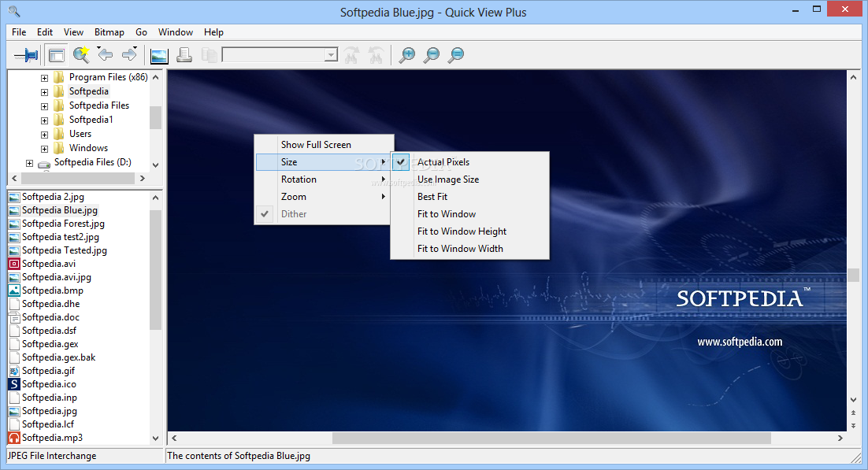Choose Best Fit size option
Viewport: 868px width, 470px height.
470,197
